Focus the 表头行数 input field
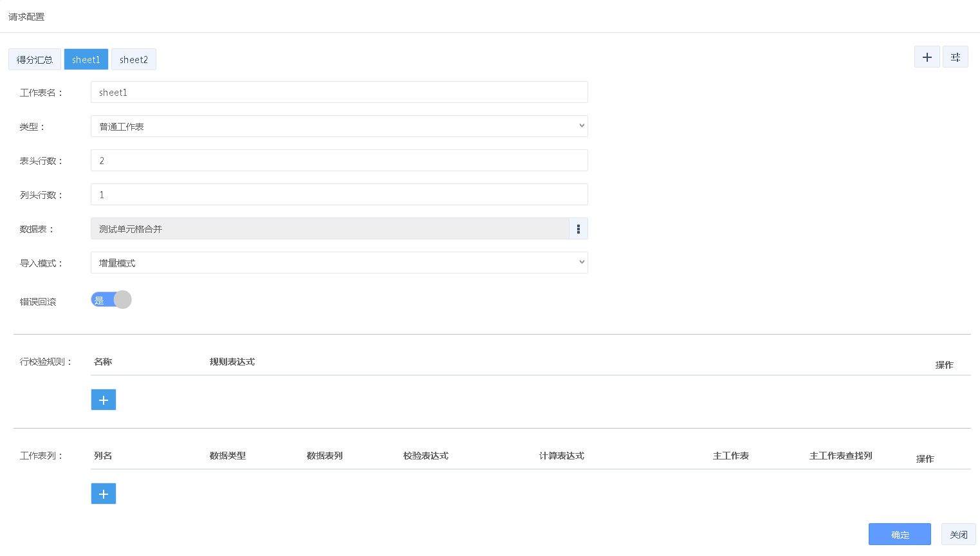 point(338,160)
